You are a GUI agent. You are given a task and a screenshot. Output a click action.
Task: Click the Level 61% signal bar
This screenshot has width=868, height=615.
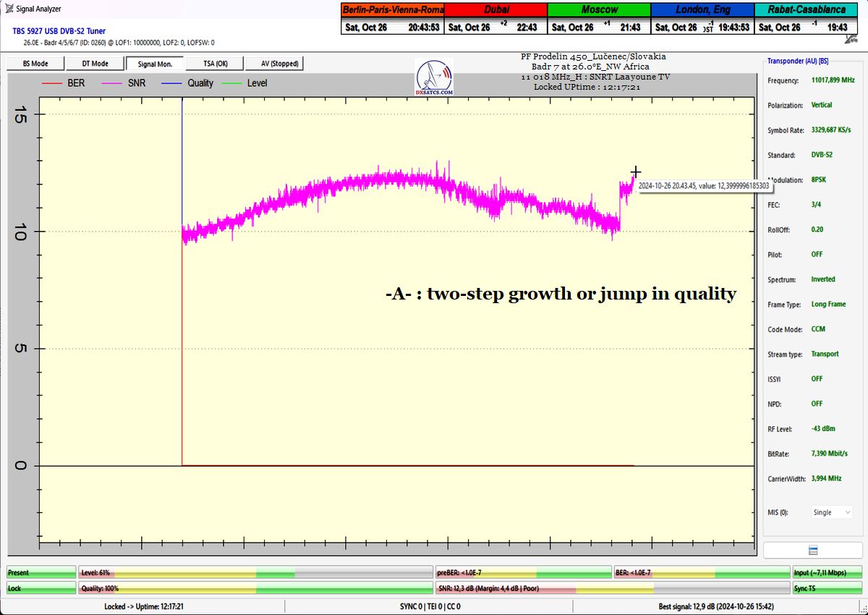pyautogui.click(x=255, y=572)
